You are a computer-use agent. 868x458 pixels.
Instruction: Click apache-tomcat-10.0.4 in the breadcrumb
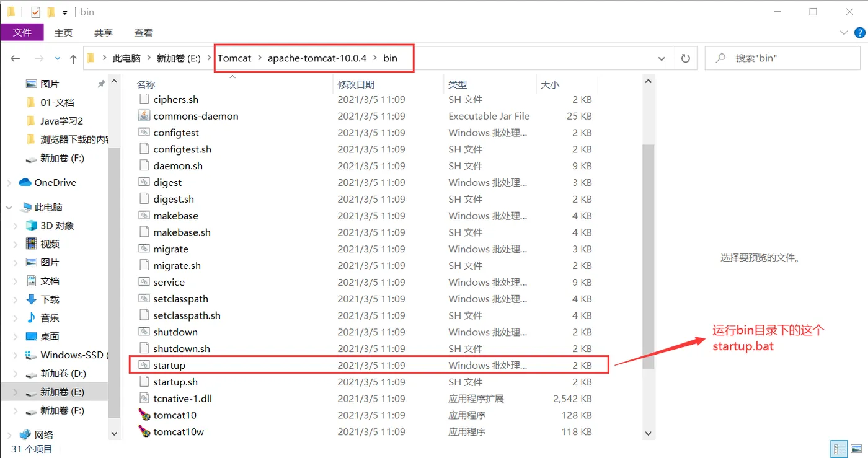click(317, 58)
